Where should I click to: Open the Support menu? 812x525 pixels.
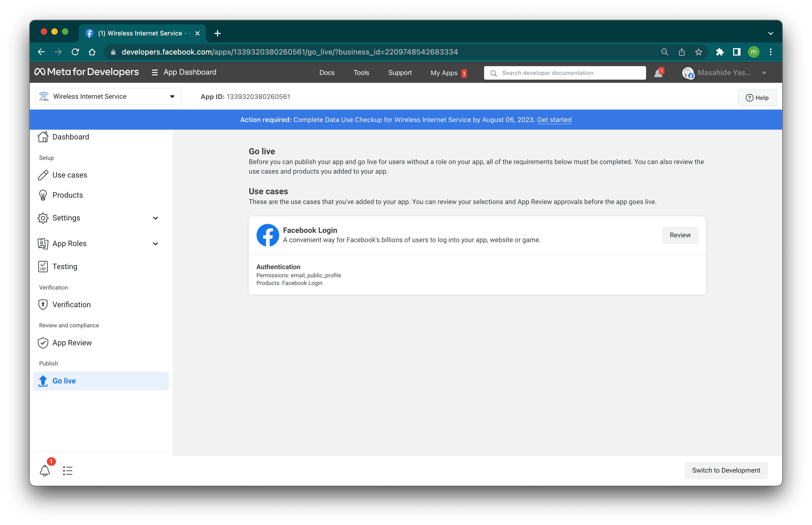pos(400,73)
